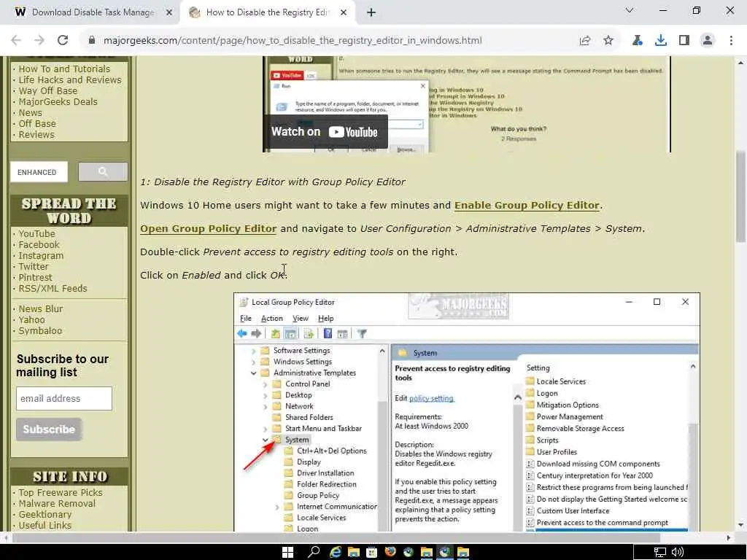
Task: Open RSS/XML Feeds link
Action: coord(53,289)
